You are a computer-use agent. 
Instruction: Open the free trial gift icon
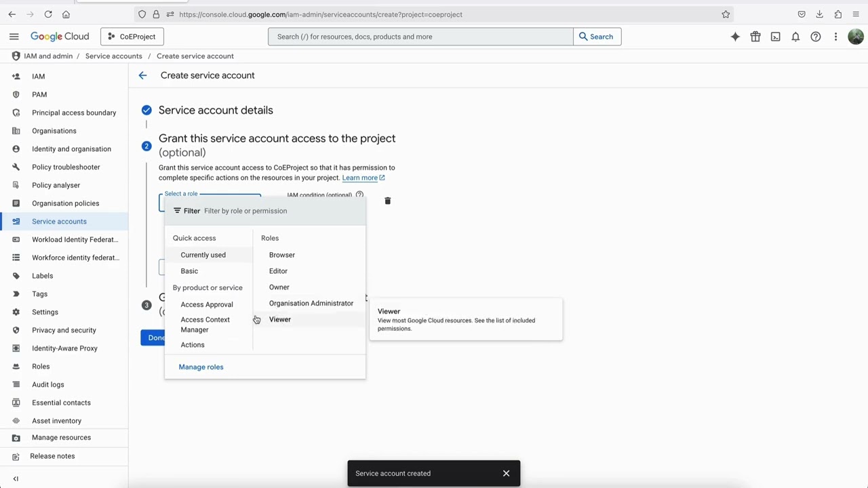pyautogui.click(x=755, y=37)
